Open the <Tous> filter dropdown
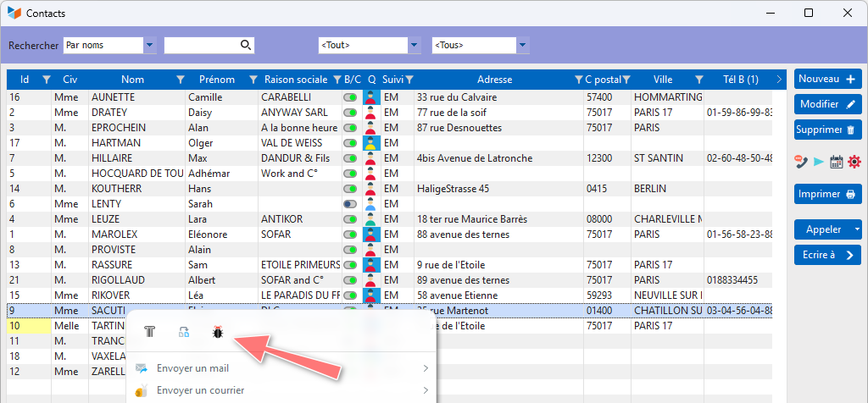 [522, 45]
